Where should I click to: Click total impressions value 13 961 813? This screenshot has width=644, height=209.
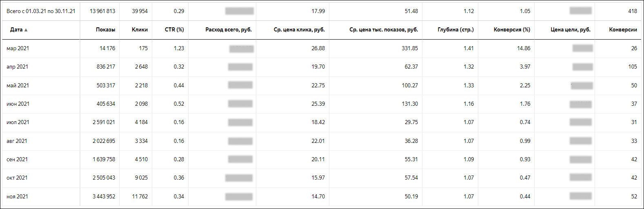pos(102,11)
